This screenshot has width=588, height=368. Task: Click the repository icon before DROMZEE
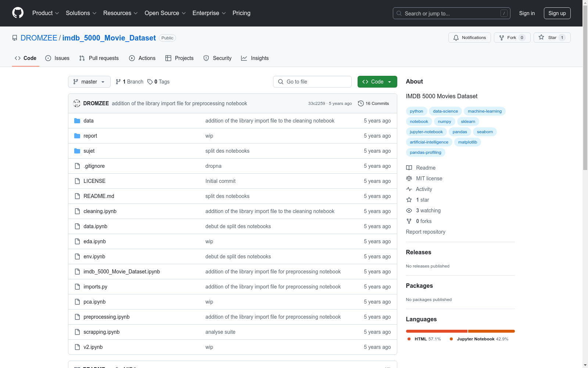tap(15, 38)
